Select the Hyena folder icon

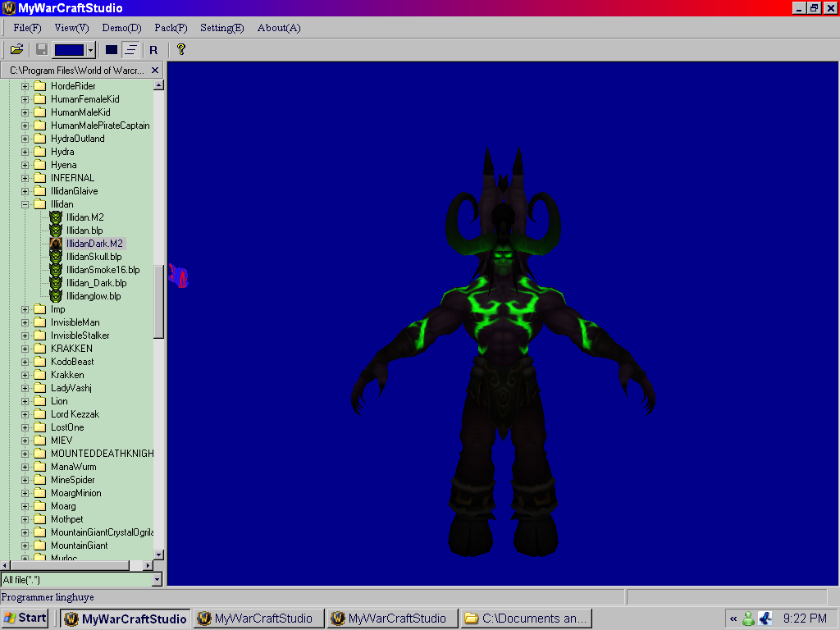[x=39, y=165]
